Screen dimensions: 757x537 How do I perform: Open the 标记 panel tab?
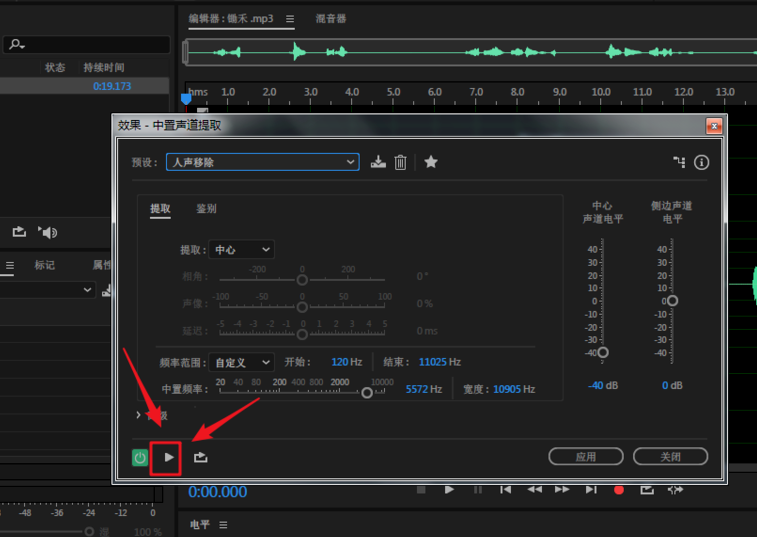coord(44,265)
